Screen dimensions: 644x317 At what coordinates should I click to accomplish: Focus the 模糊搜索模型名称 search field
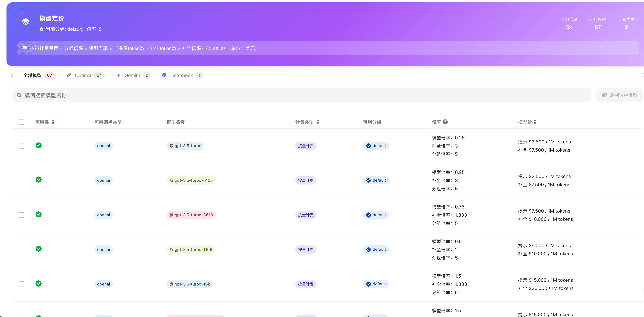(x=300, y=95)
